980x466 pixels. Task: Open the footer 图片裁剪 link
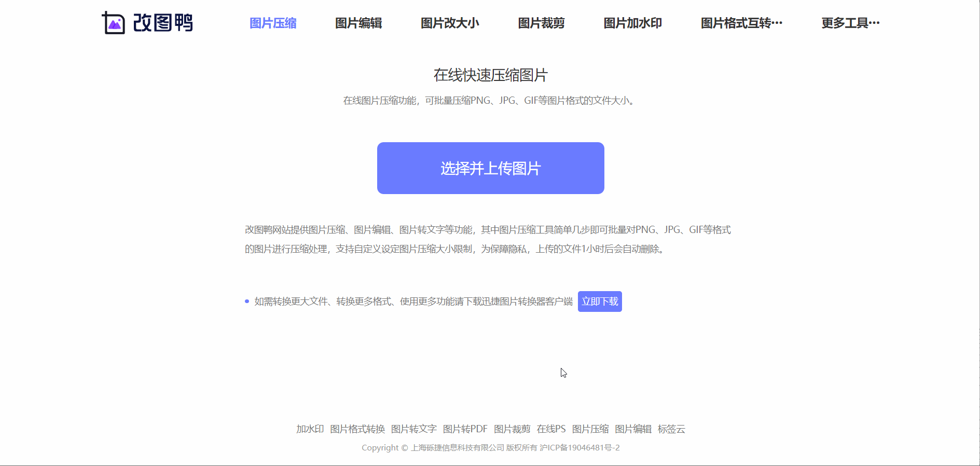(x=512, y=429)
